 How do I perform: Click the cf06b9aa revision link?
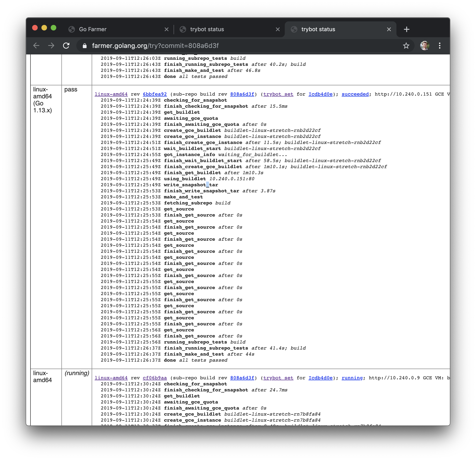click(x=154, y=378)
